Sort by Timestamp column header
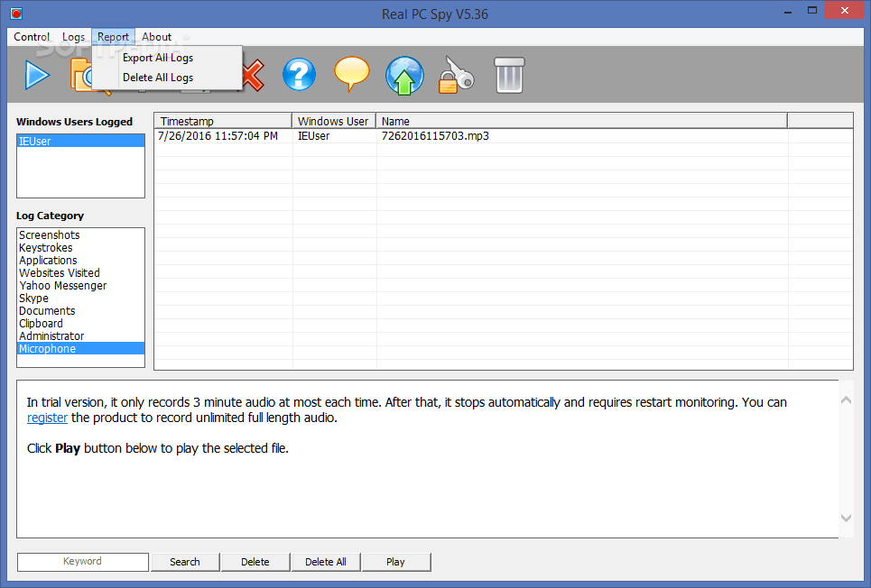This screenshot has width=871, height=588. point(223,121)
